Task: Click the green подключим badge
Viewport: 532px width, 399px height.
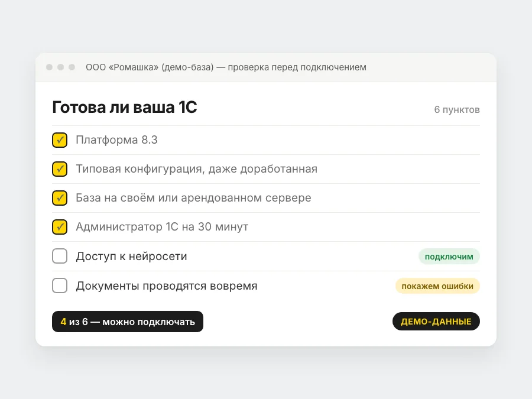Action: (x=449, y=257)
